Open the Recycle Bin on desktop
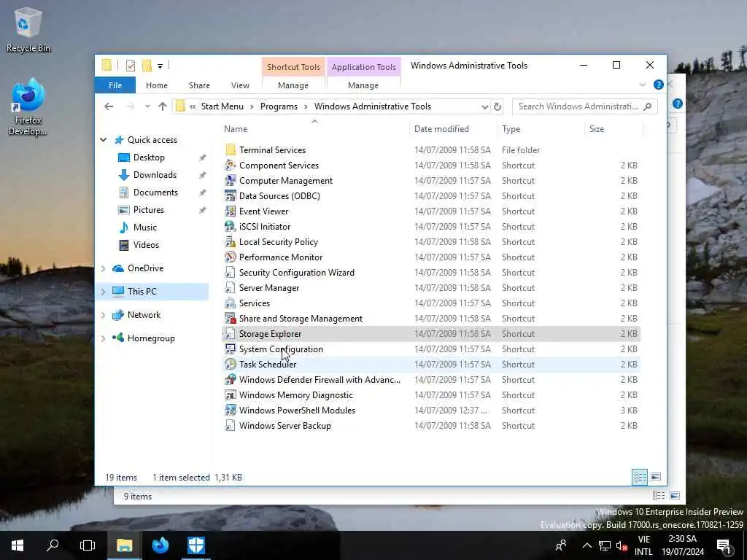This screenshot has height=560, width=747. point(28,29)
